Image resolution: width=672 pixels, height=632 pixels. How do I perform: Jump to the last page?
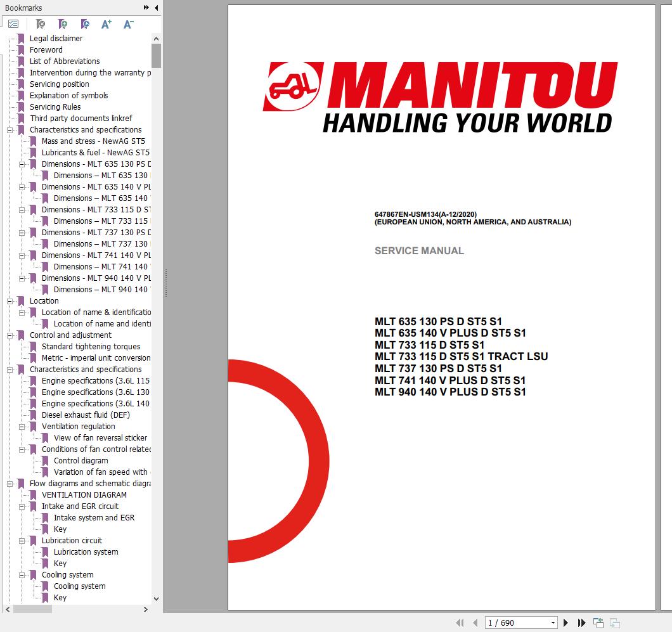581,622
